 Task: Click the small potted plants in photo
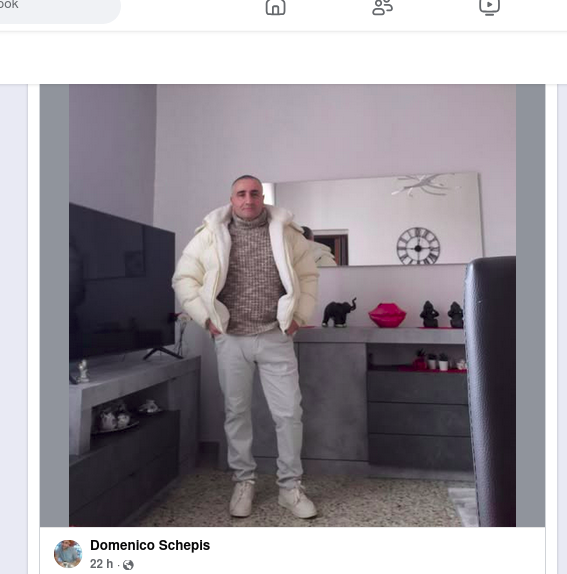(437, 361)
